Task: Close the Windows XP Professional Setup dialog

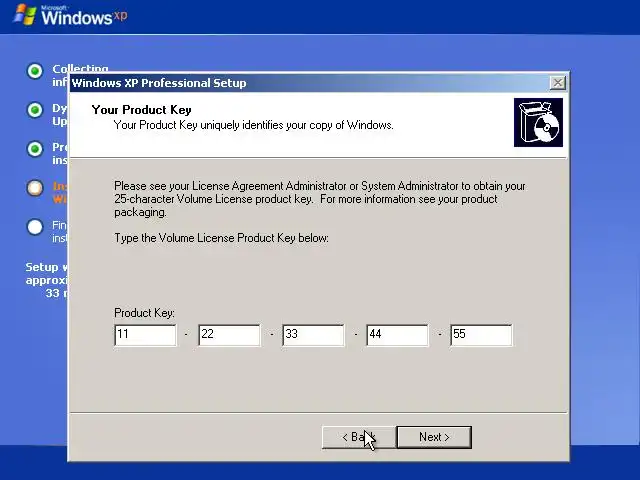Action: click(558, 83)
